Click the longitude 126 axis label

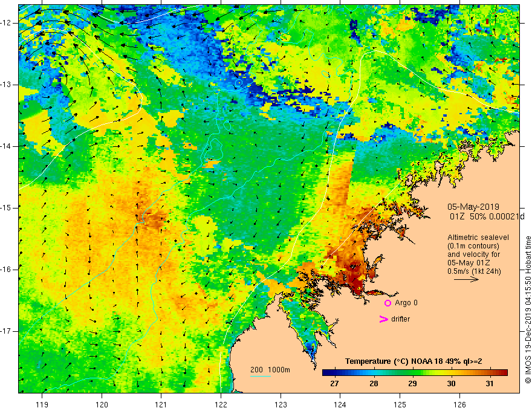coord(459,404)
